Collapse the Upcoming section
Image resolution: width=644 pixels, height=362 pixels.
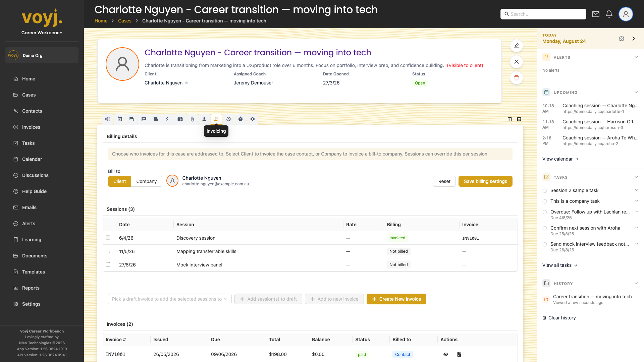(x=636, y=92)
